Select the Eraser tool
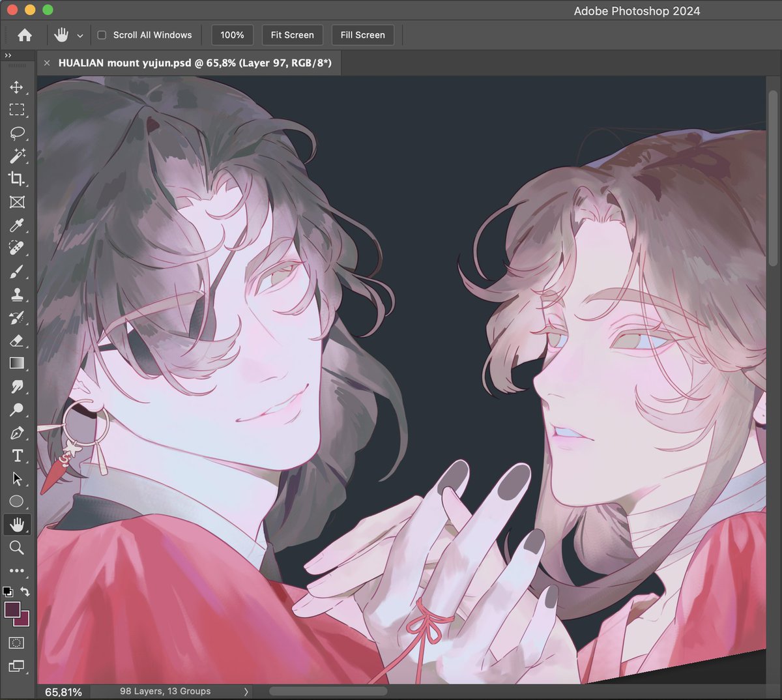Screen dimensions: 782x700 point(17,340)
